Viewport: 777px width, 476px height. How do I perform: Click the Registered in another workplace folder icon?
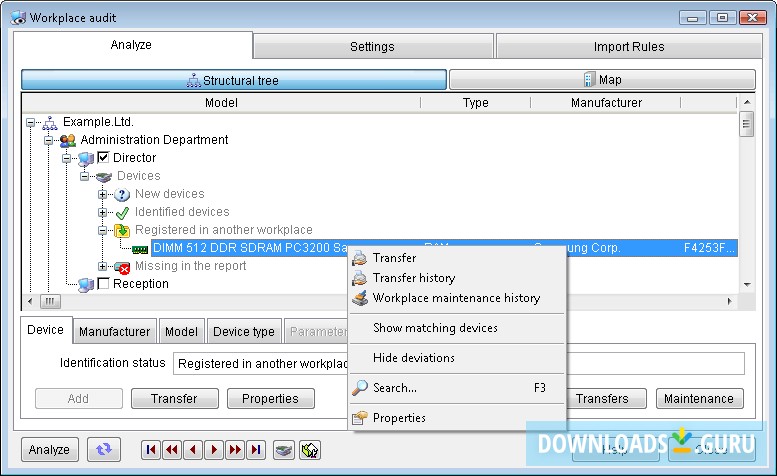pos(122,231)
